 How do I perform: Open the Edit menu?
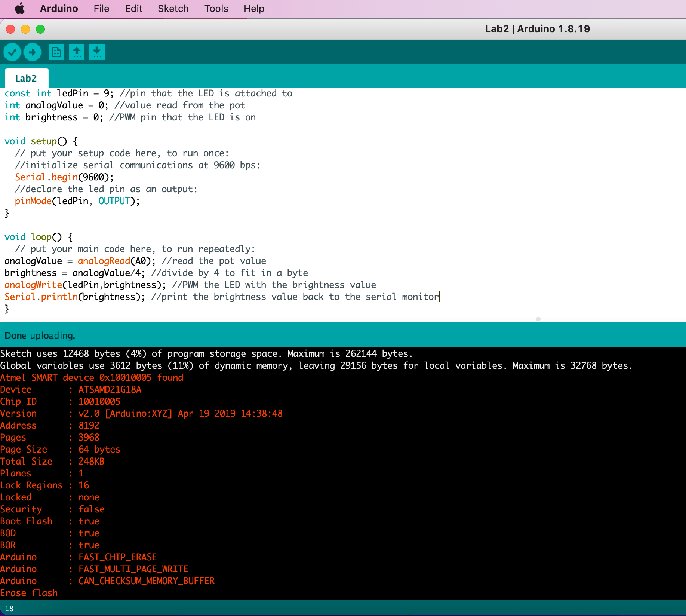(134, 9)
